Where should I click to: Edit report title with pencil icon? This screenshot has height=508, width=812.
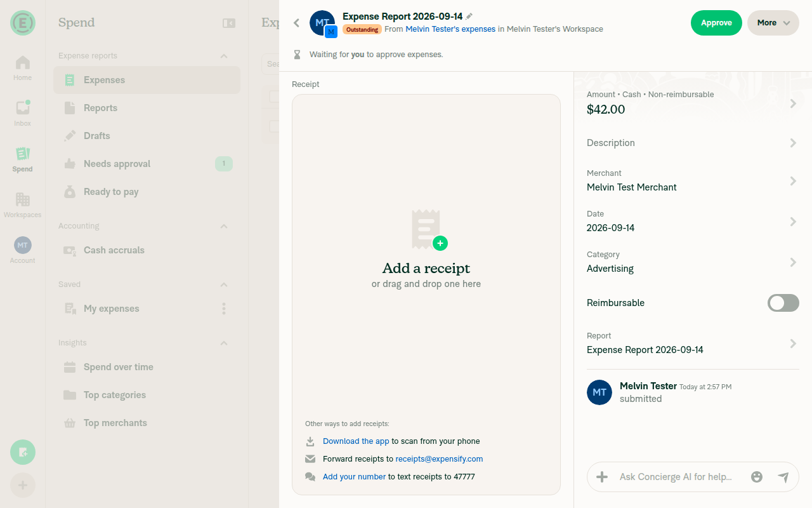click(469, 17)
